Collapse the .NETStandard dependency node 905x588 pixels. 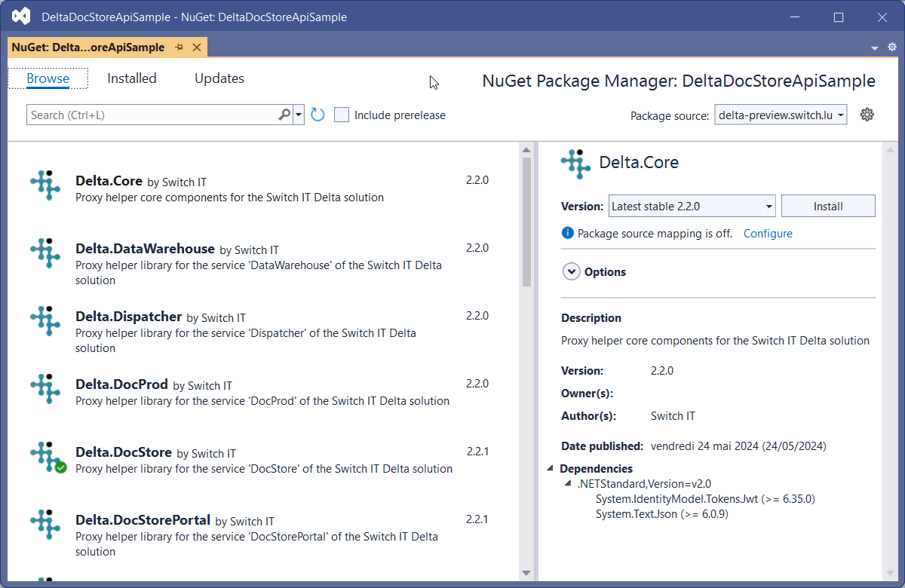[x=569, y=484]
